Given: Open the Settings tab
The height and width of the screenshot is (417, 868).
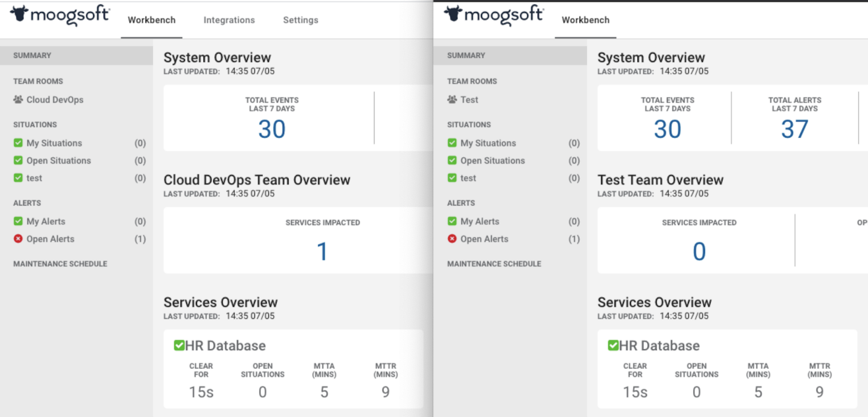Looking at the screenshot, I should click(x=301, y=20).
